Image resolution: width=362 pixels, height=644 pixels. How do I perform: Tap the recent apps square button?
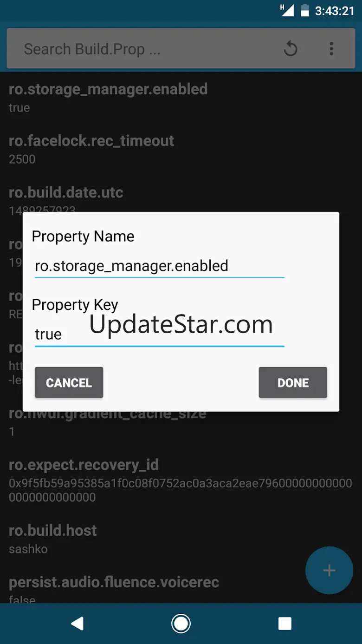tap(285, 624)
